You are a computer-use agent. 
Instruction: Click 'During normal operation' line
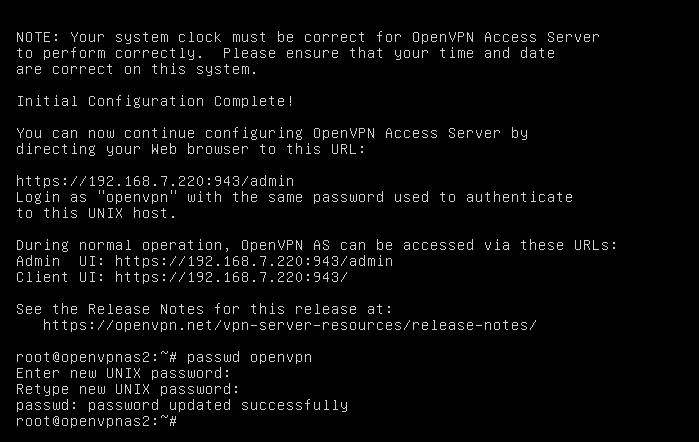317,245
